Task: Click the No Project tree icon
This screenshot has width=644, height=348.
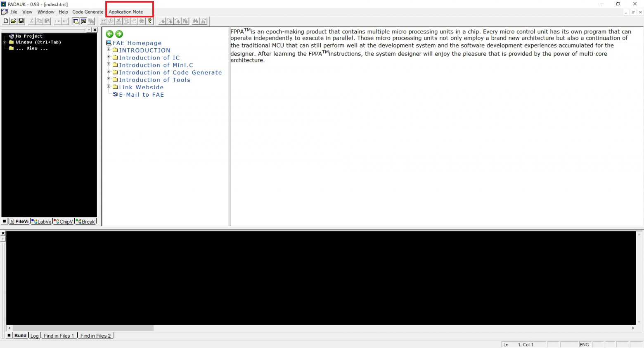Action: tap(12, 36)
